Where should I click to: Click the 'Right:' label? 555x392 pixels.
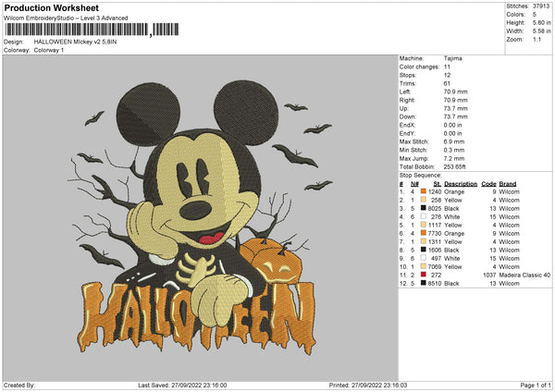pyautogui.click(x=407, y=100)
